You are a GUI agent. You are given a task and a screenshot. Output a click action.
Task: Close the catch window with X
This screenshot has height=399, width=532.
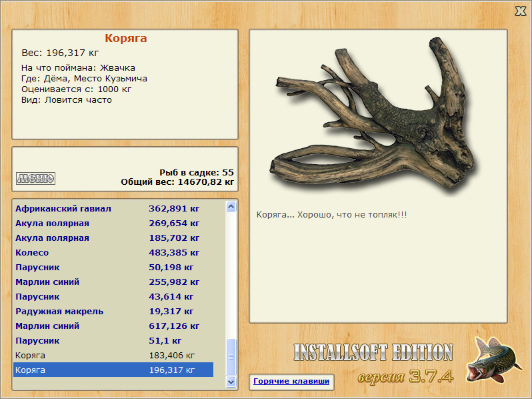[521, 11]
